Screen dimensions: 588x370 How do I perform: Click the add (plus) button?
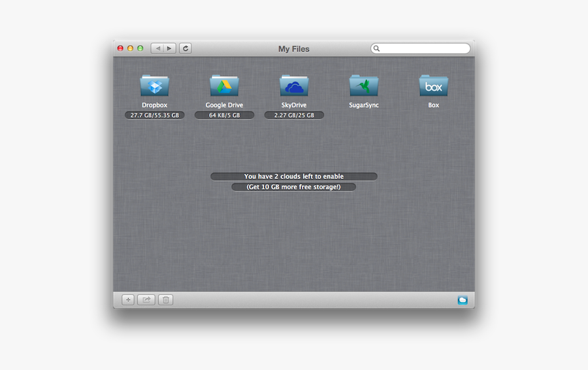pos(128,300)
